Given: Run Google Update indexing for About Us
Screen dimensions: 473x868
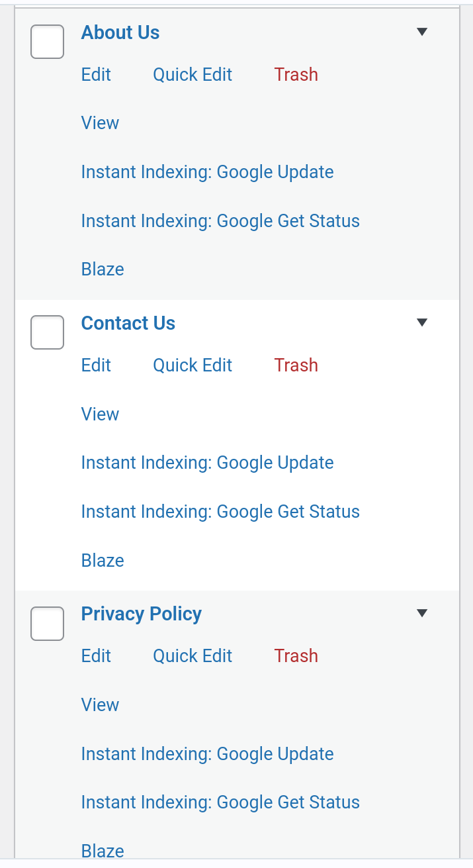Looking at the screenshot, I should 207,172.
